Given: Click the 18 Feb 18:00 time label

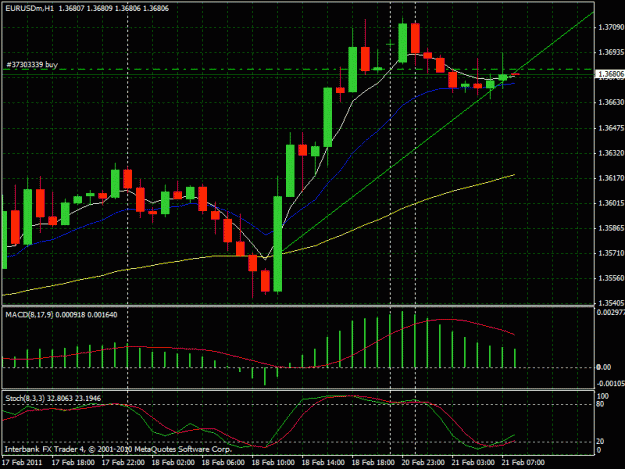Looking at the screenshot, I should click(373, 463).
